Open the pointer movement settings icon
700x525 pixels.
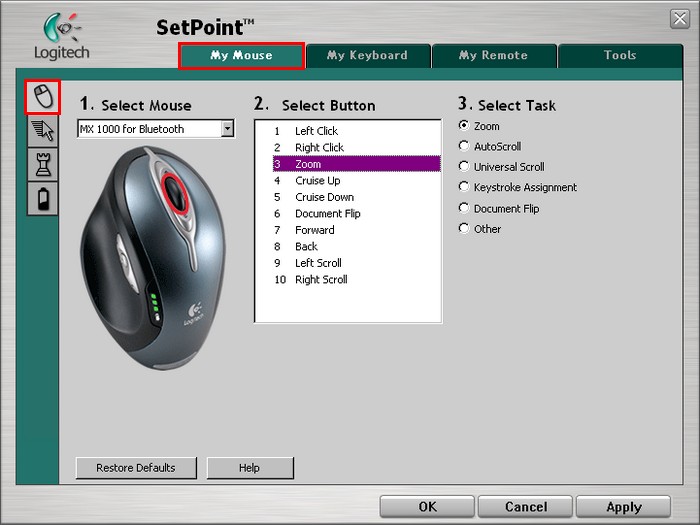(x=43, y=131)
